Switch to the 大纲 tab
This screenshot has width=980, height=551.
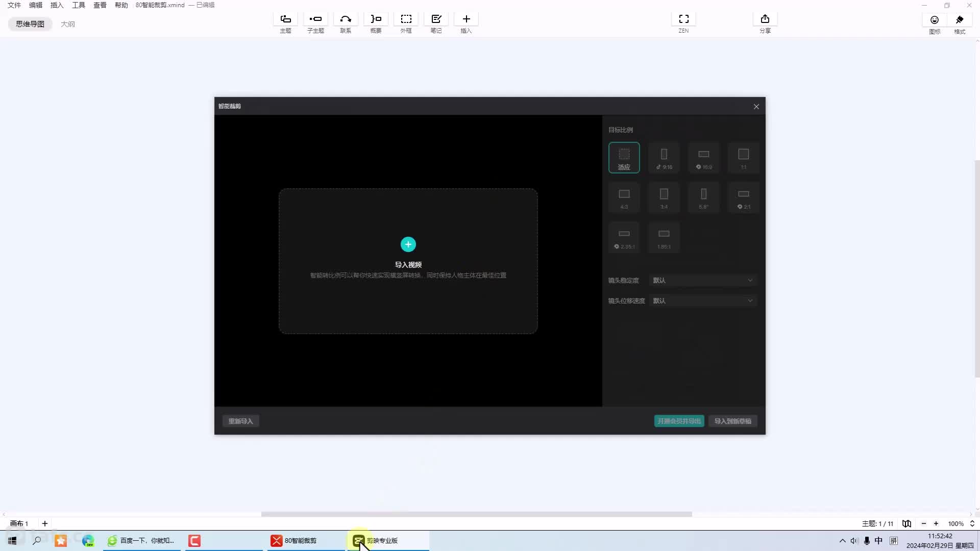click(x=68, y=24)
